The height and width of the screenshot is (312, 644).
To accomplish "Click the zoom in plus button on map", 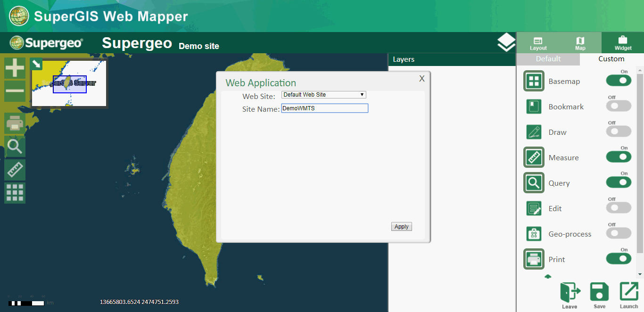I will pyautogui.click(x=15, y=68).
